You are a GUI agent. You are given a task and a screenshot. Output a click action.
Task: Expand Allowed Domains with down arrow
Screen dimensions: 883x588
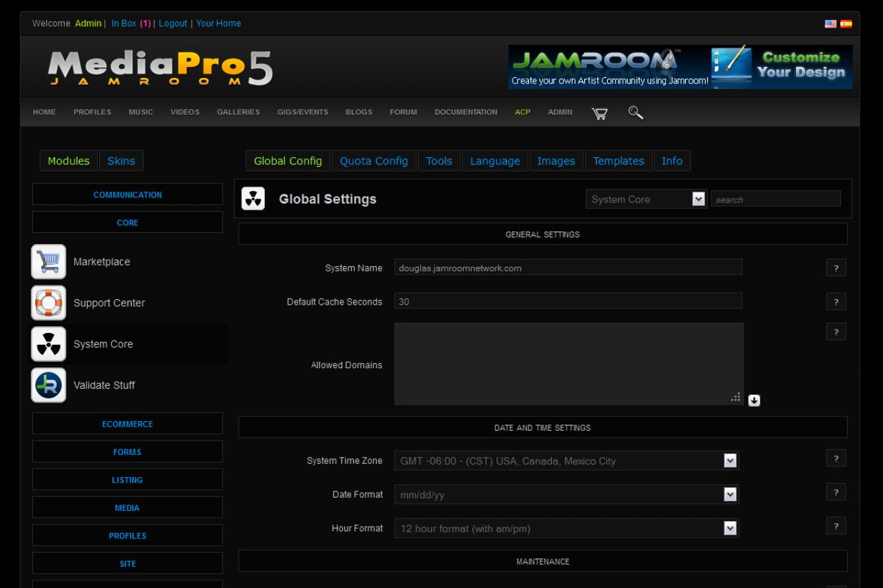(x=754, y=401)
